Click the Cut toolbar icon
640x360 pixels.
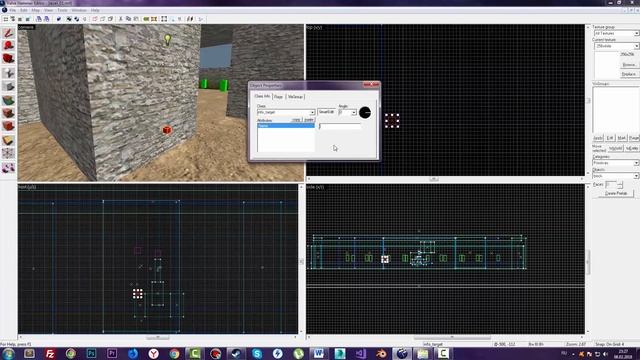121,19
